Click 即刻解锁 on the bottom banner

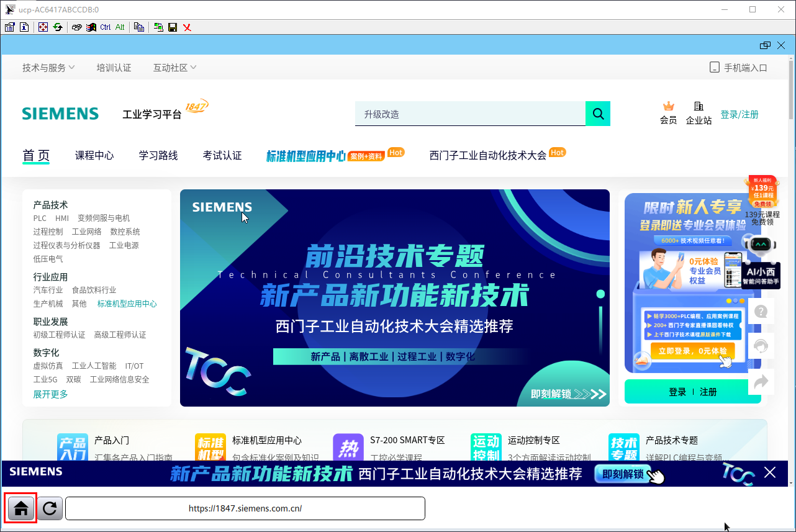tap(623, 474)
